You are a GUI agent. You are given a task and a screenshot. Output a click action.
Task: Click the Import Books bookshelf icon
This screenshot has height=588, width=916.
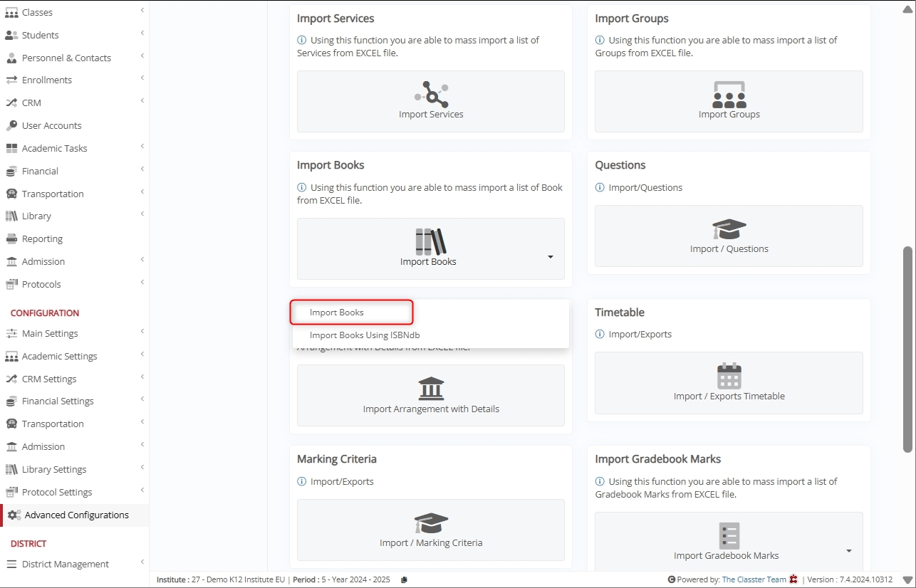(x=430, y=241)
